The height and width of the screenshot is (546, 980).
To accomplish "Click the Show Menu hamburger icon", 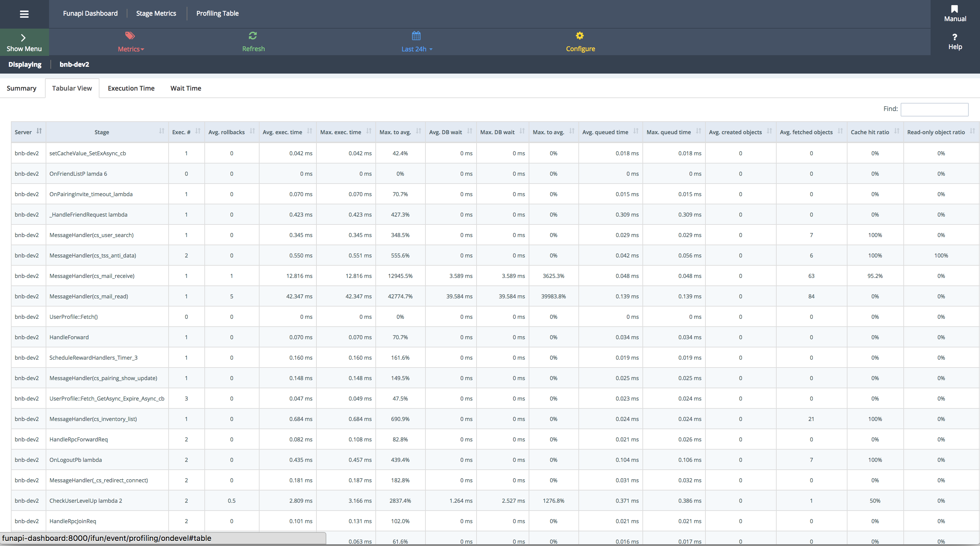I will pos(24,12).
